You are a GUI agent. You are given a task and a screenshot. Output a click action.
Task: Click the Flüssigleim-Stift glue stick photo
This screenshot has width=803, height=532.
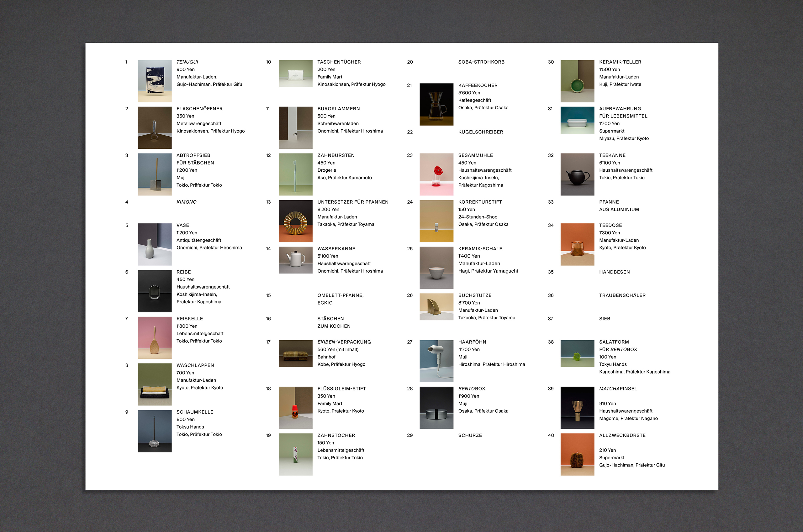point(295,408)
